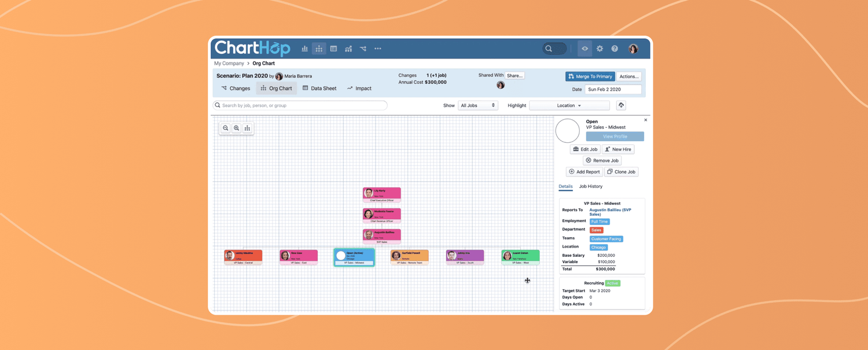Click the red Sales department tag
868x350 pixels.
click(x=596, y=230)
